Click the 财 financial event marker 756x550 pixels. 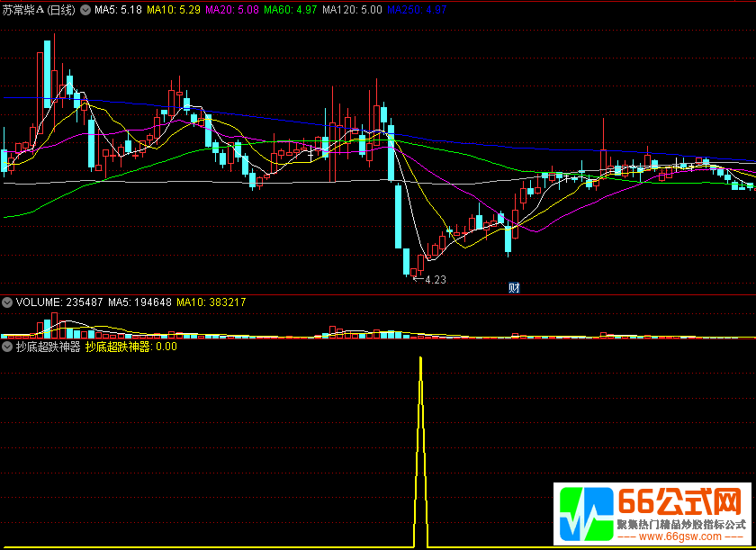[x=514, y=288]
